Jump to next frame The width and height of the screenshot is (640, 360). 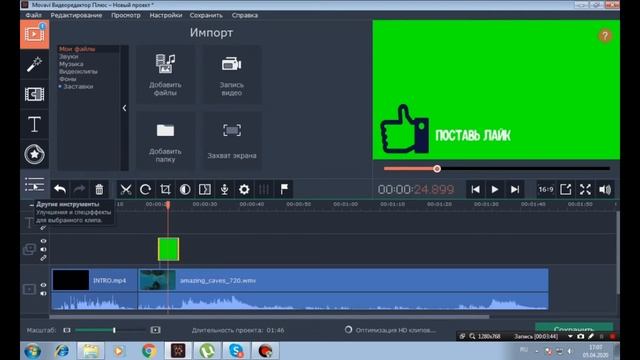(515, 189)
